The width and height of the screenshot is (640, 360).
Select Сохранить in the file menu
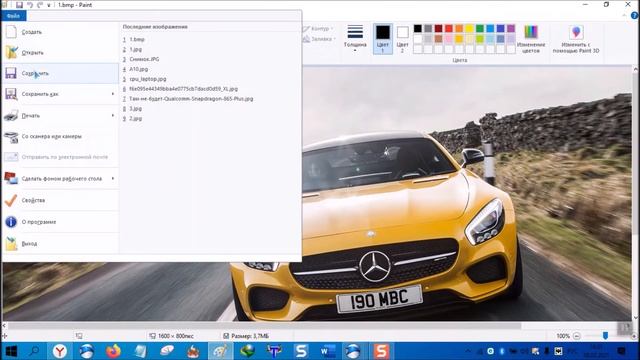pyautogui.click(x=60, y=73)
